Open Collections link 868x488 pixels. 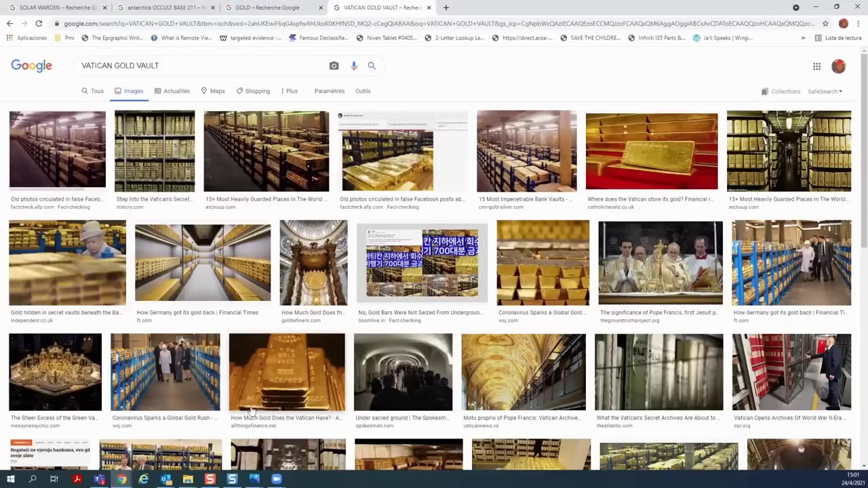tap(781, 91)
